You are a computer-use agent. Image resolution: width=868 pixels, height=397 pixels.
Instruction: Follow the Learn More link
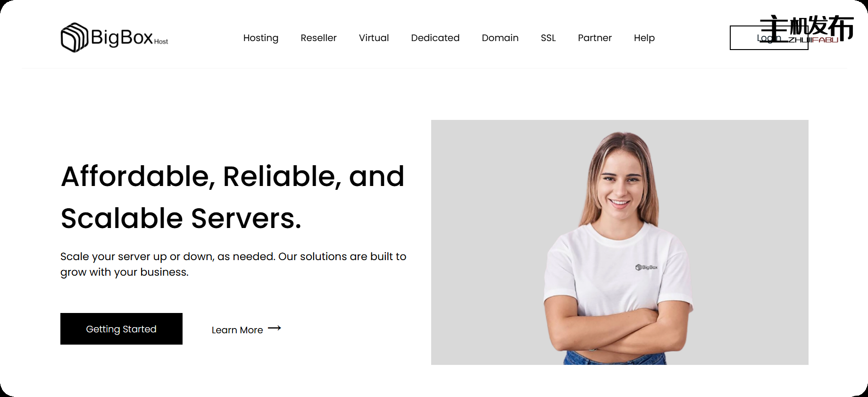pyautogui.click(x=237, y=330)
